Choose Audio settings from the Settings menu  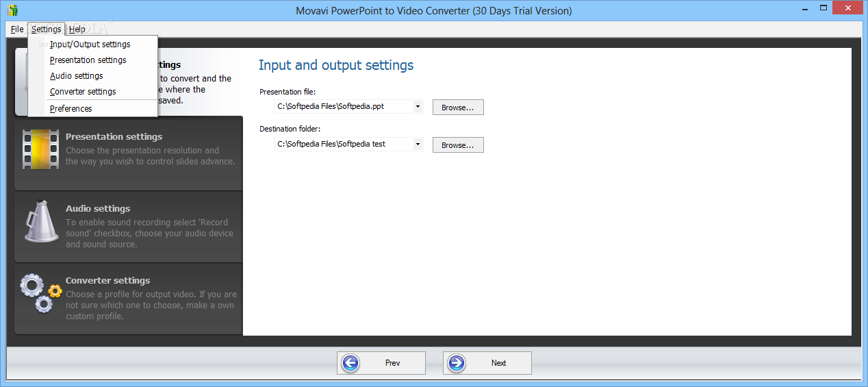[77, 76]
